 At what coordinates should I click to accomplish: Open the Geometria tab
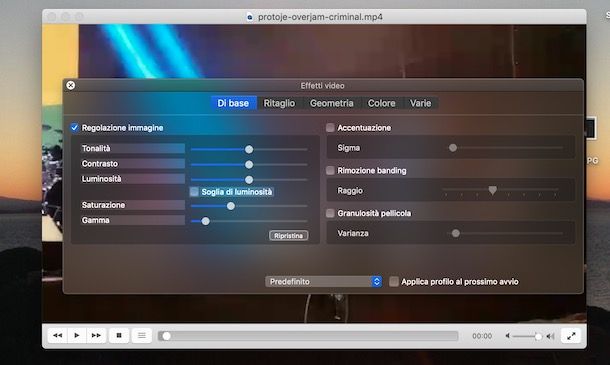tap(332, 103)
